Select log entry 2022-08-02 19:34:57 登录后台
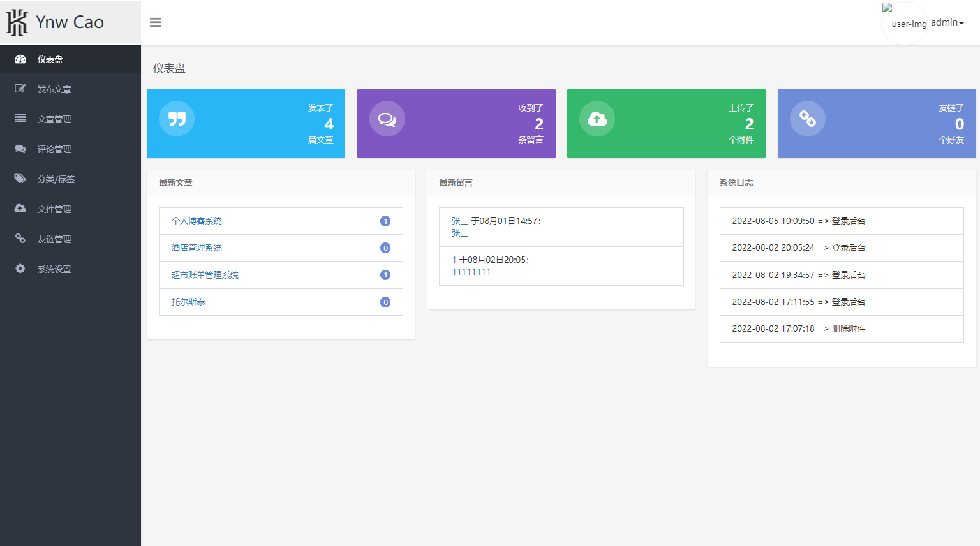Screen dimensions: 980x546 point(842,275)
